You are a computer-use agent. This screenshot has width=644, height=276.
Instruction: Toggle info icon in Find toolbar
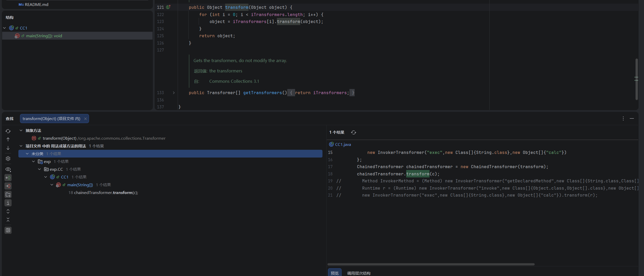tap(8, 203)
